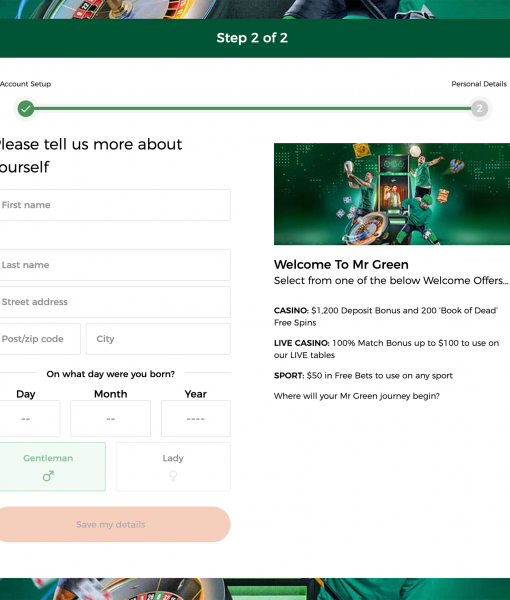Select the Lady gender option

coord(173,466)
